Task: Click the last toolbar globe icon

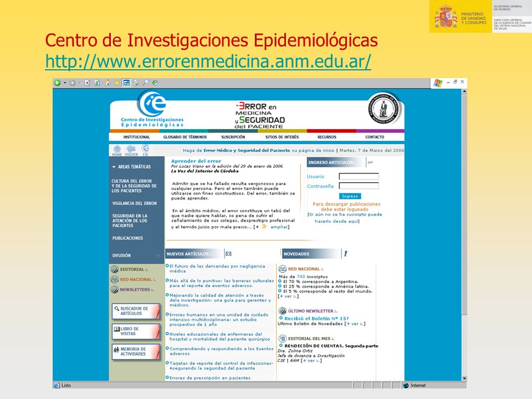Action: coord(155,83)
